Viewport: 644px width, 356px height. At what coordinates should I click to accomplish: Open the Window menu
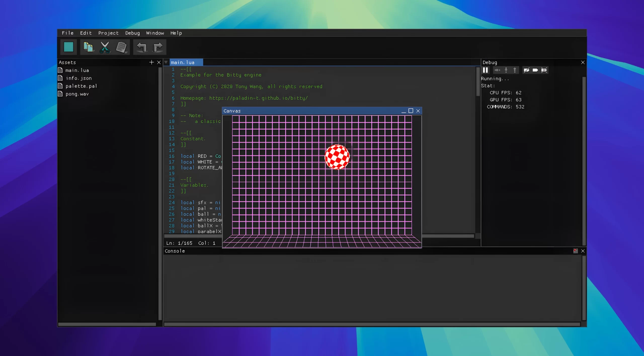click(155, 33)
